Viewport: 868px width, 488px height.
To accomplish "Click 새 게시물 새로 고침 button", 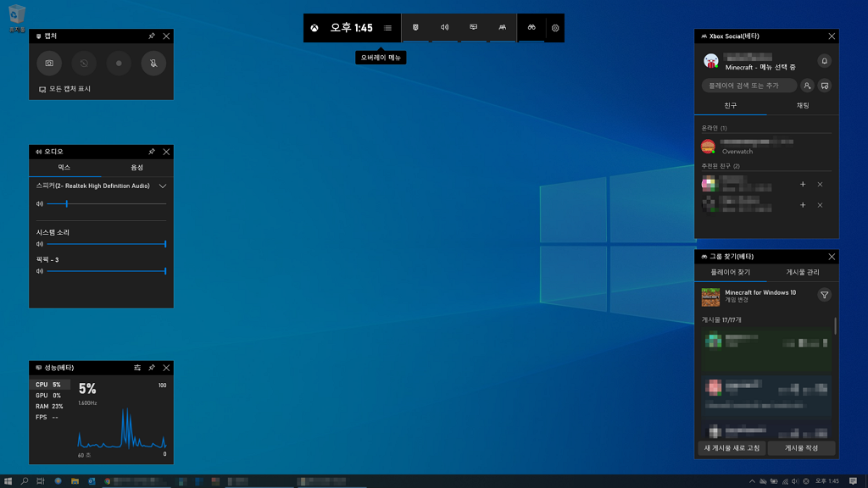I will 732,448.
